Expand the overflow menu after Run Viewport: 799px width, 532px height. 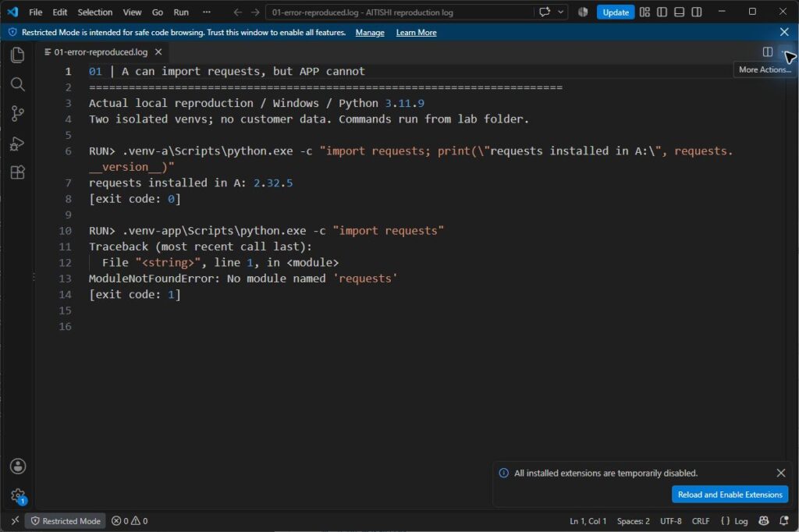206,12
